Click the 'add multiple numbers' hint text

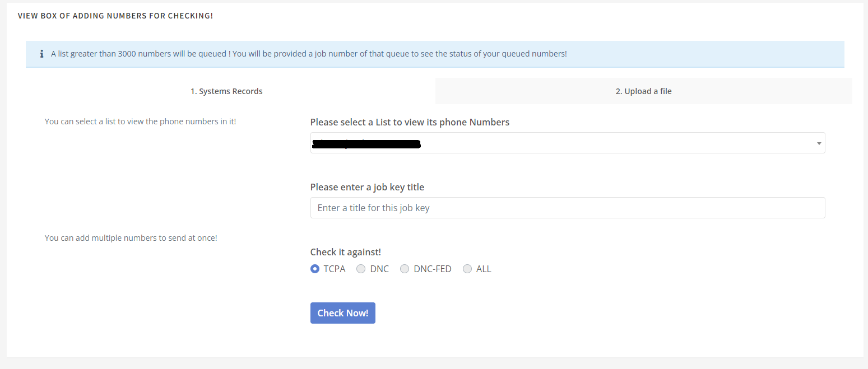(131, 238)
